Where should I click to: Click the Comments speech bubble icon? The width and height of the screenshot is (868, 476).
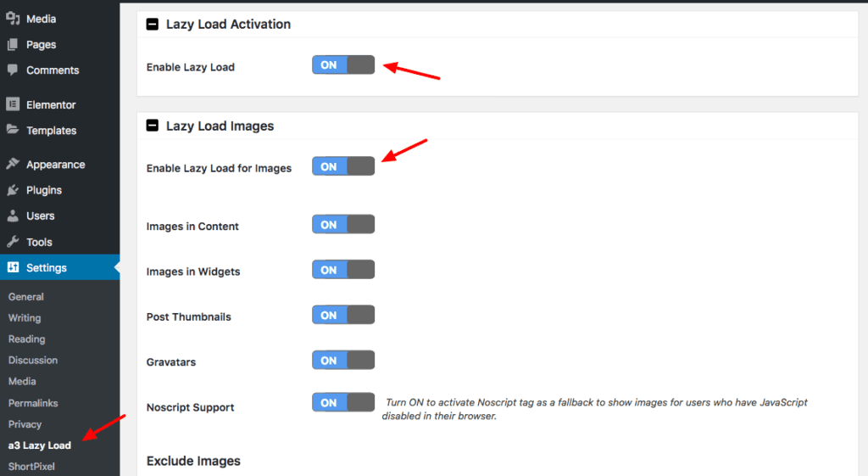coord(13,70)
